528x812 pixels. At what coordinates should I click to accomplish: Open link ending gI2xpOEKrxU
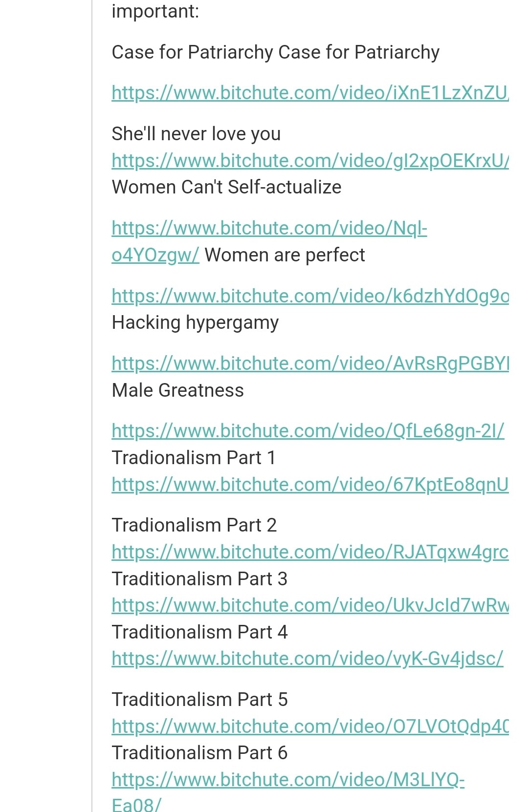[x=310, y=160]
